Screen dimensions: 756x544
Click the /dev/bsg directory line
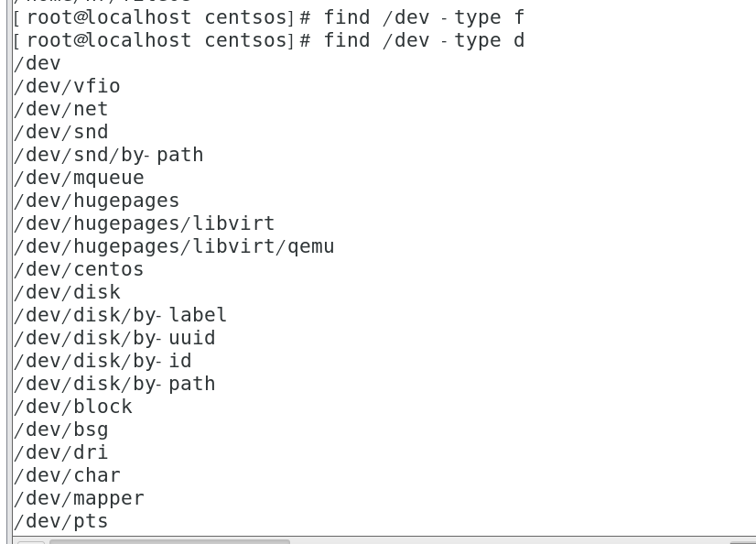coord(60,430)
